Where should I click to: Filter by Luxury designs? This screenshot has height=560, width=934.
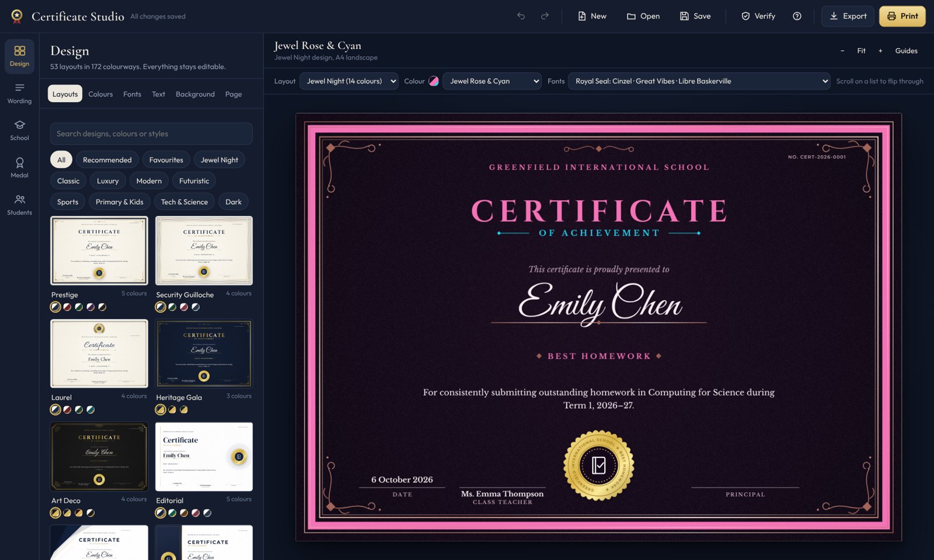point(108,181)
